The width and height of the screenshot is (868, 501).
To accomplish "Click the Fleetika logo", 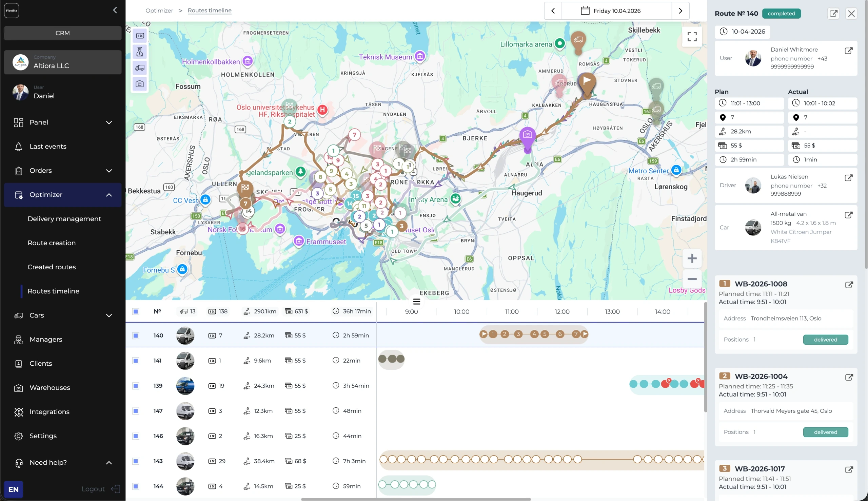I will tap(11, 11).
